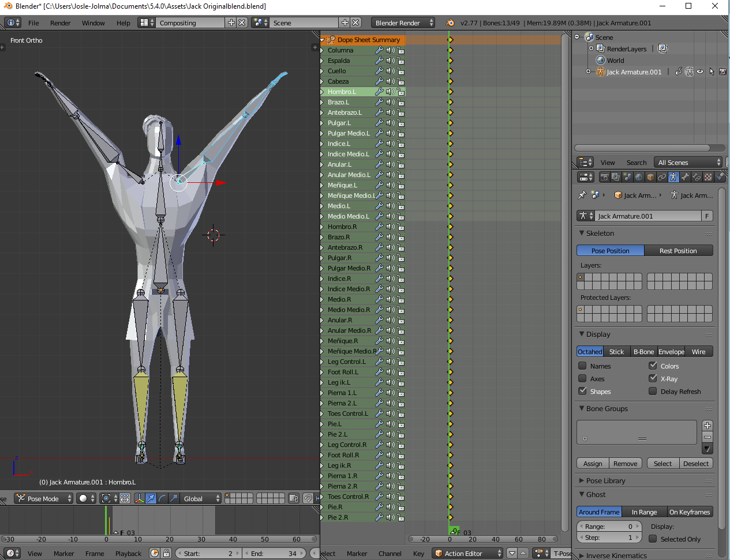Open the Bone properties tab icon
This screenshot has height=560, width=730.
point(685,177)
